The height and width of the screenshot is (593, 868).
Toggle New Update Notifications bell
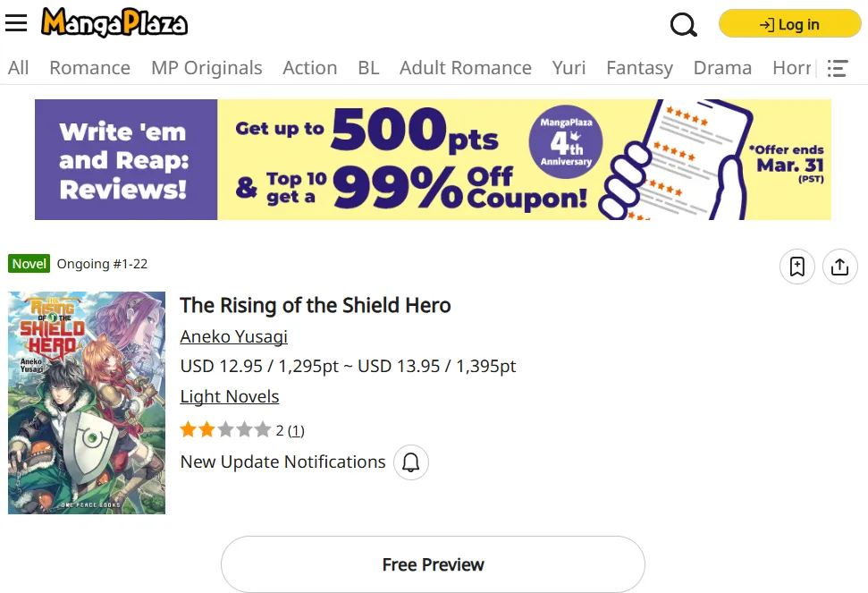click(x=411, y=462)
